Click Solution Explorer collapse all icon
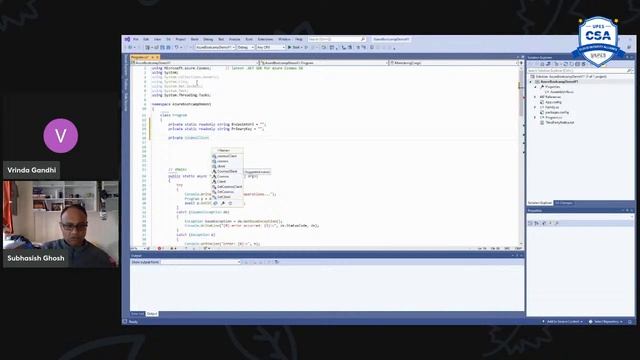The height and width of the screenshot is (360, 640). pos(577,64)
